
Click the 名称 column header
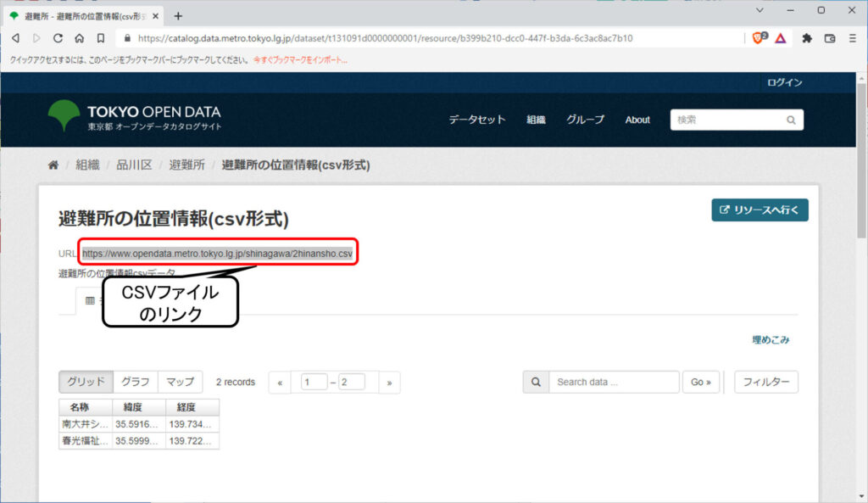86,407
